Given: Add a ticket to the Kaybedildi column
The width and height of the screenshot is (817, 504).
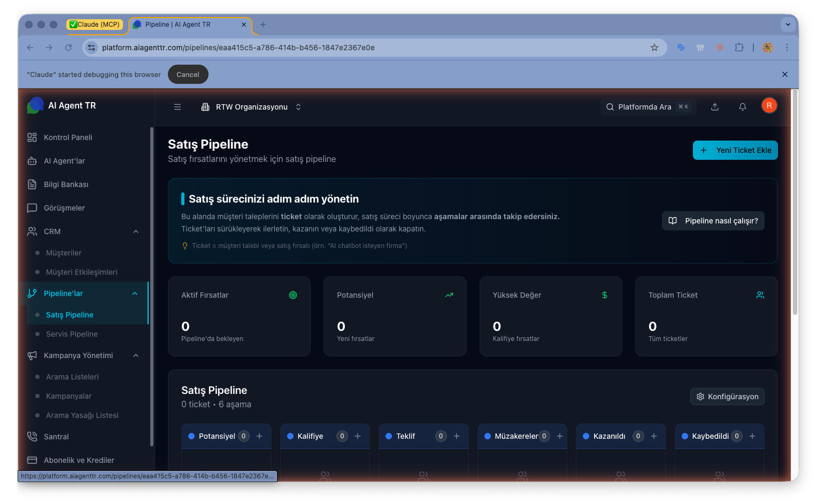Looking at the screenshot, I should coord(753,436).
